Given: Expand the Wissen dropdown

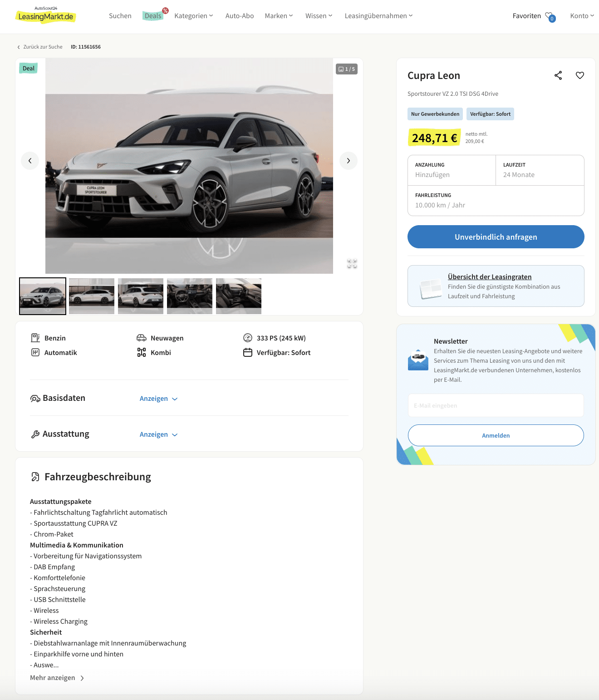Looking at the screenshot, I should (319, 16).
